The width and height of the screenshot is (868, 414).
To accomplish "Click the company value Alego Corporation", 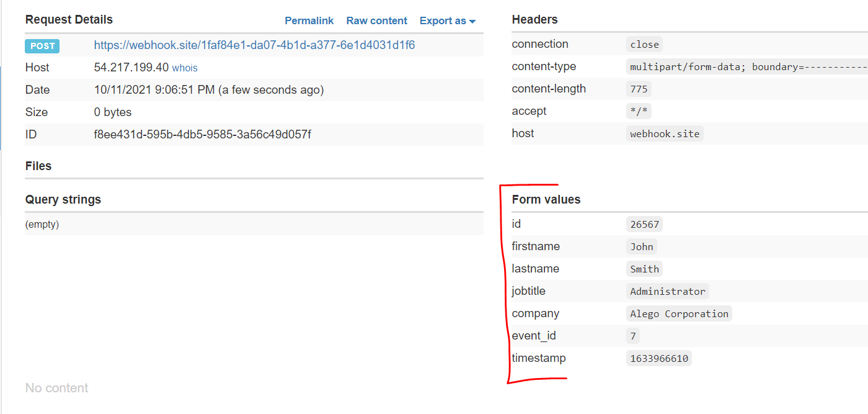I will (x=679, y=313).
